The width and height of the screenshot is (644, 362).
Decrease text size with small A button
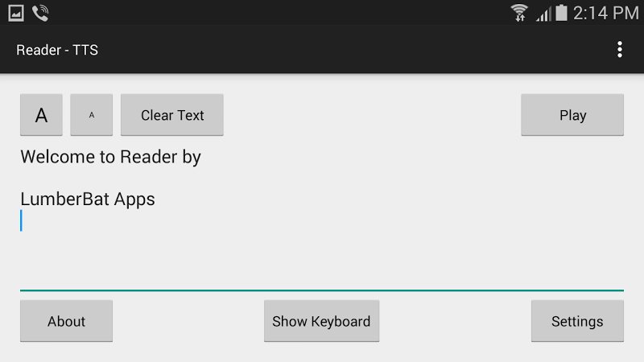pos(91,115)
